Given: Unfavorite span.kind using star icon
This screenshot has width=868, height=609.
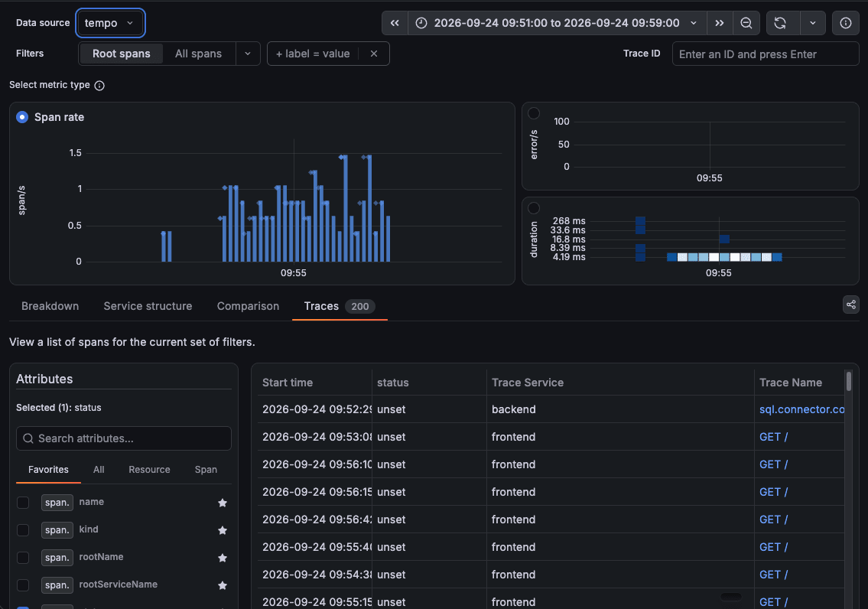Looking at the screenshot, I should pyautogui.click(x=223, y=530).
